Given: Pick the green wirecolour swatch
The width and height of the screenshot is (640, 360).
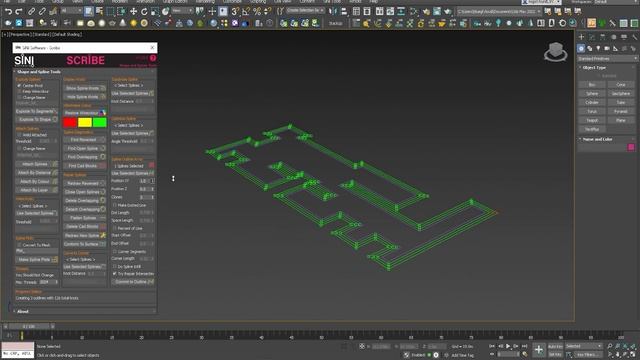Looking at the screenshot, I should 100,122.
